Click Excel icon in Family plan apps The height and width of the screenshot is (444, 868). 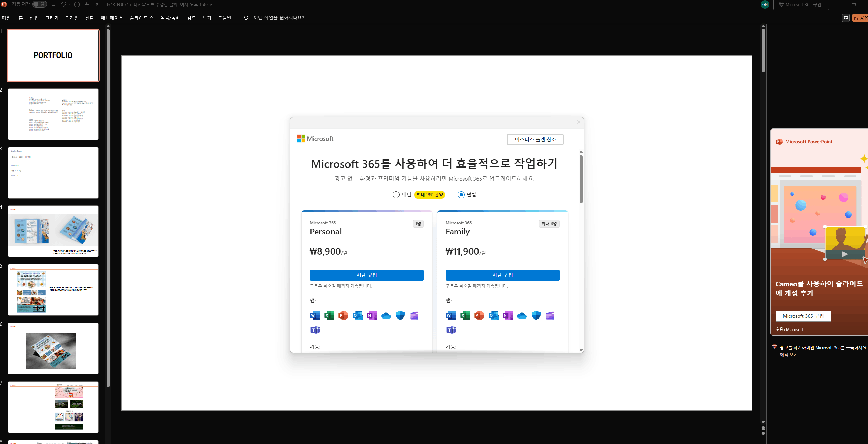(x=465, y=315)
